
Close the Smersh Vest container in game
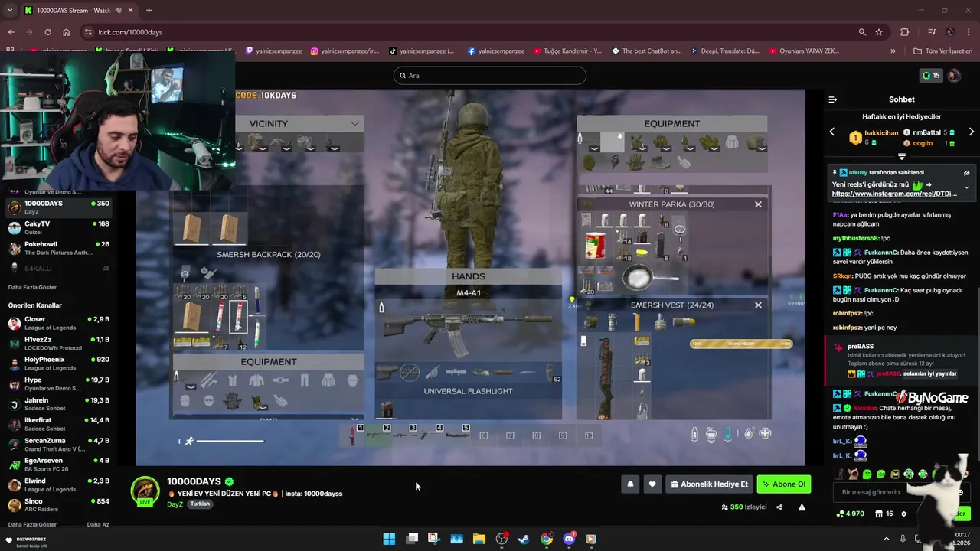coord(758,305)
